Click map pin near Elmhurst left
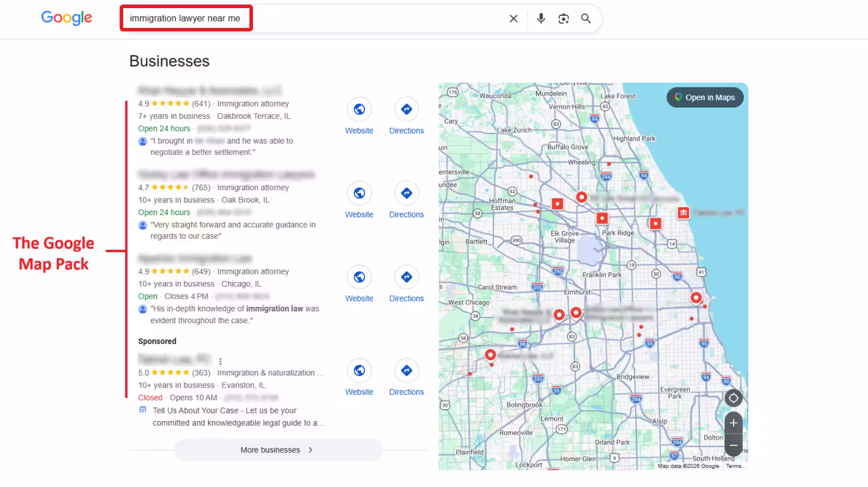This screenshot has height=487, width=868. pos(559,315)
